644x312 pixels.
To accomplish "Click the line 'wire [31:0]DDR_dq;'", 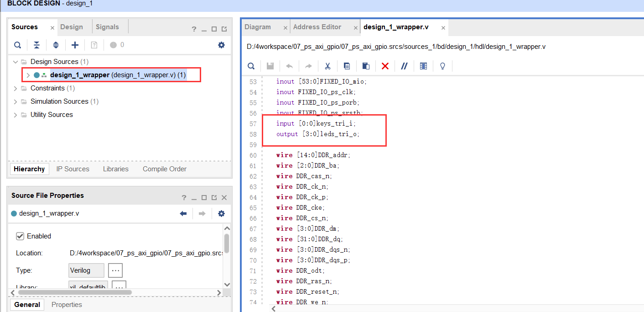I will click(309, 239).
